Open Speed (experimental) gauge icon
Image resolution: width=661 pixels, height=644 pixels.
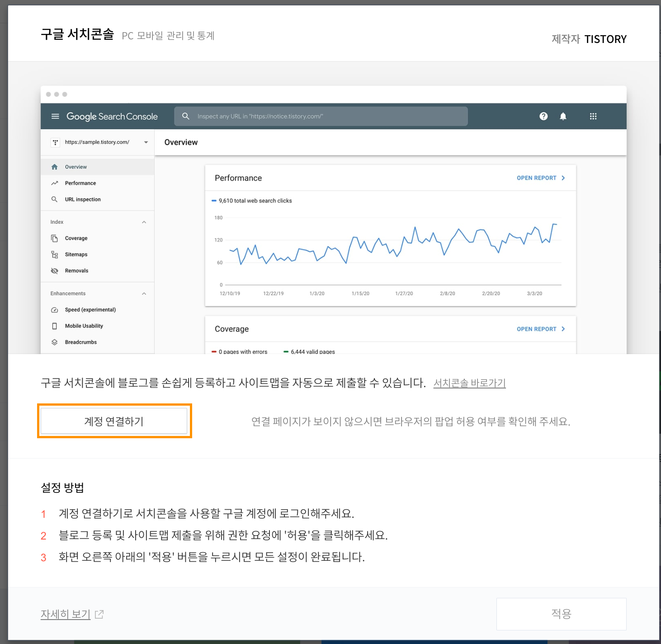54,310
